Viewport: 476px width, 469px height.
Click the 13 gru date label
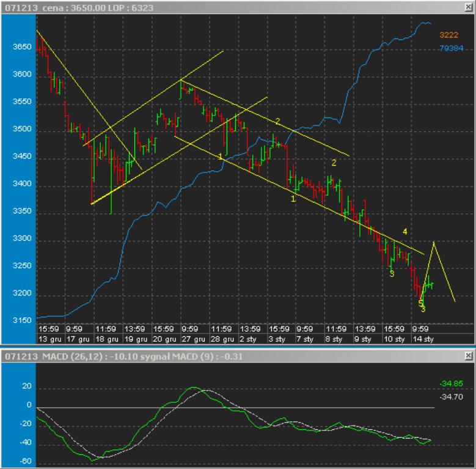pos(50,339)
